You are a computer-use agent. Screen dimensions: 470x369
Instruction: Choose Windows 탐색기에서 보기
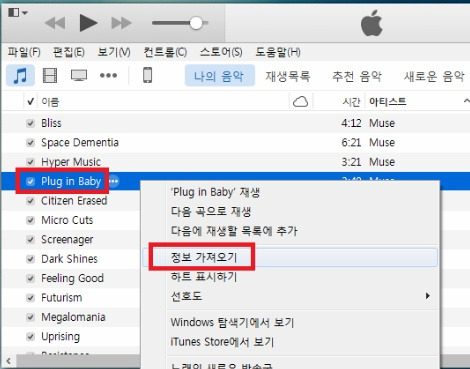coord(232,322)
